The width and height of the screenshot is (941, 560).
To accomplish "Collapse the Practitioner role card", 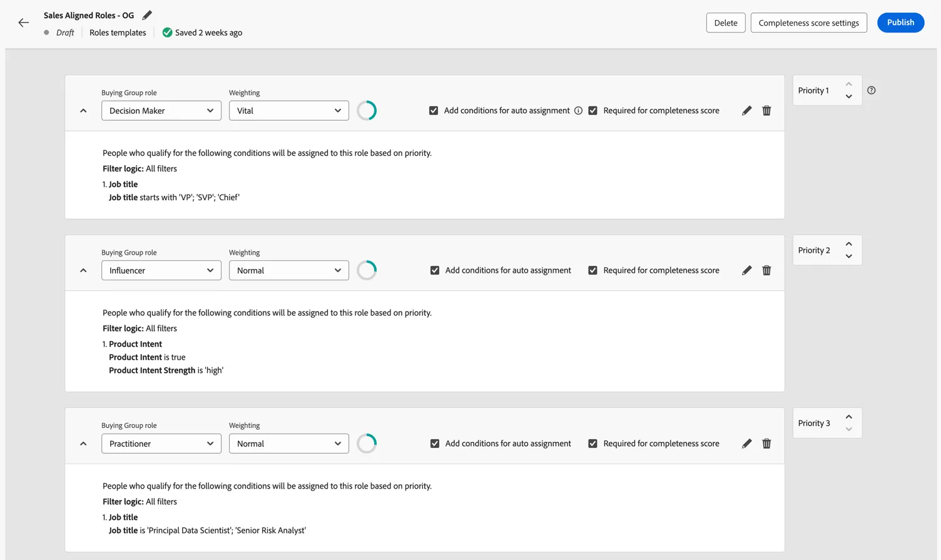I will click(x=83, y=444).
